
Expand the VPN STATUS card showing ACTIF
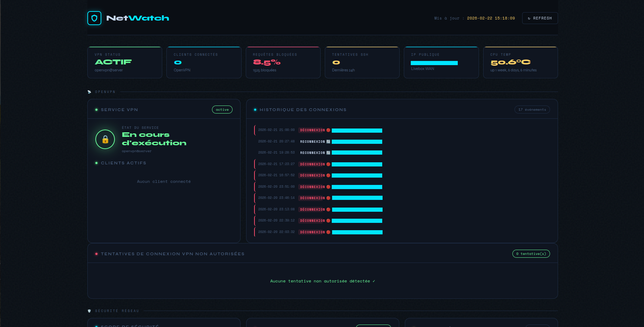[125, 62]
